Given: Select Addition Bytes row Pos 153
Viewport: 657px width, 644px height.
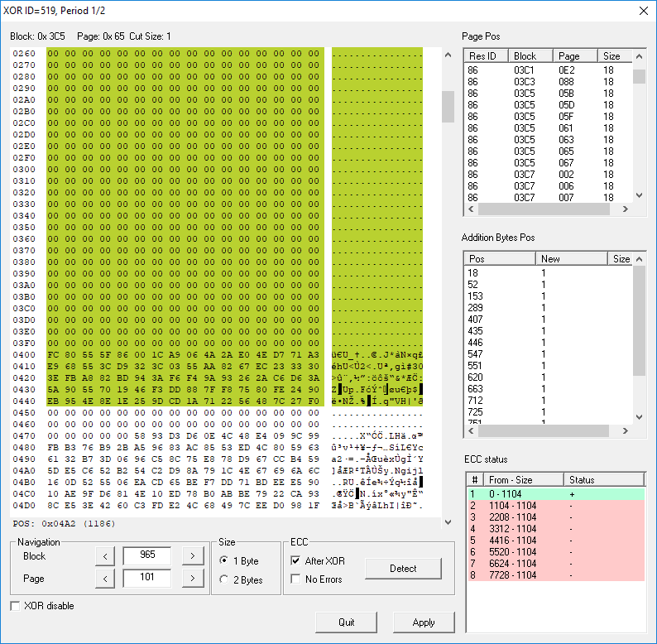Looking at the screenshot, I should coord(548,296).
